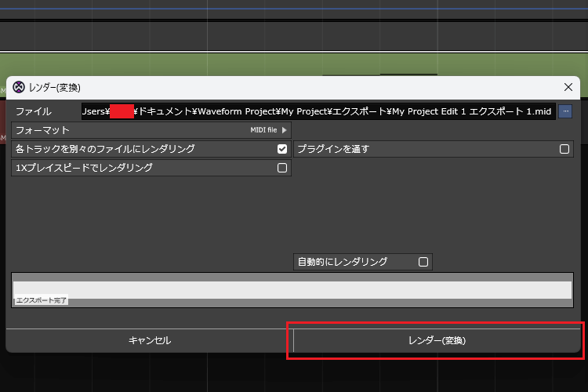Click the レンダー(変換) dialog title text
Screen dimensions: 588x392
55,87
